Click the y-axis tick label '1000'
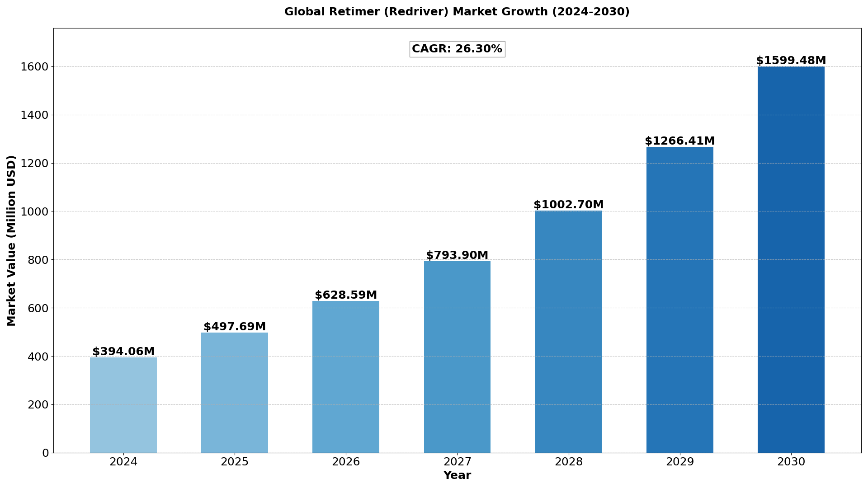This screenshot has width=868, height=488. pyautogui.click(x=34, y=211)
